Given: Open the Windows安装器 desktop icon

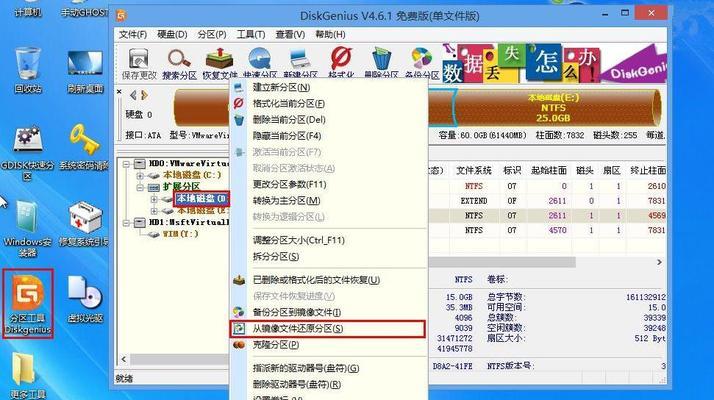Looking at the screenshot, I should click(x=28, y=228).
